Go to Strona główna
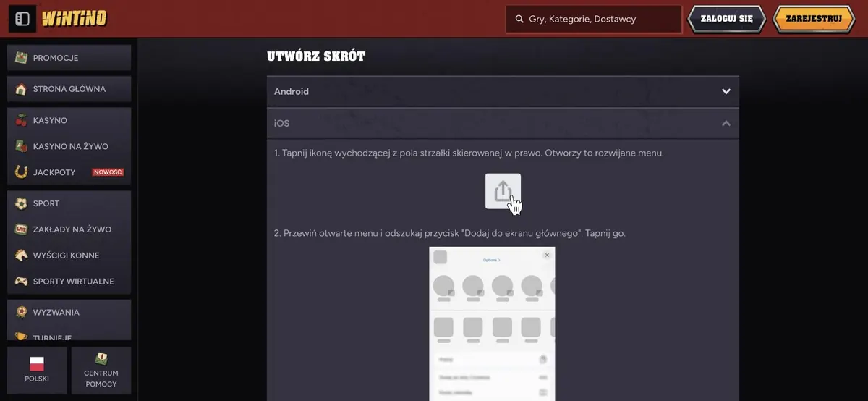The image size is (868, 401). click(69, 89)
